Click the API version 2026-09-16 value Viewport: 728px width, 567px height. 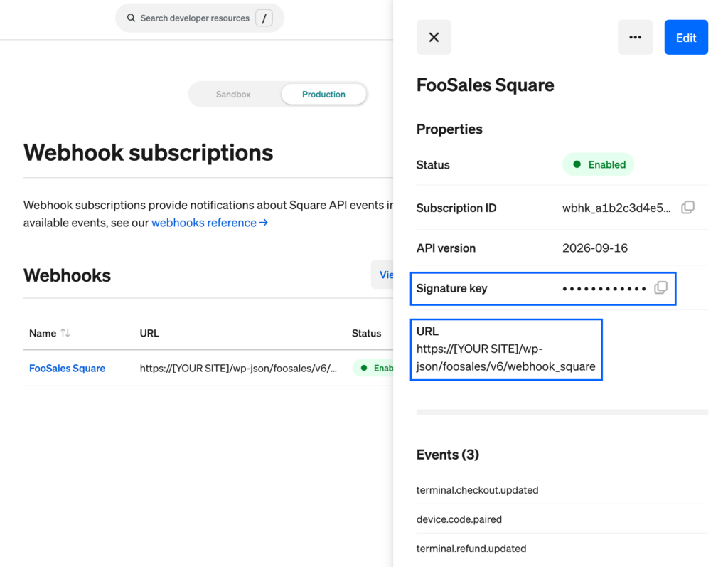tap(595, 248)
